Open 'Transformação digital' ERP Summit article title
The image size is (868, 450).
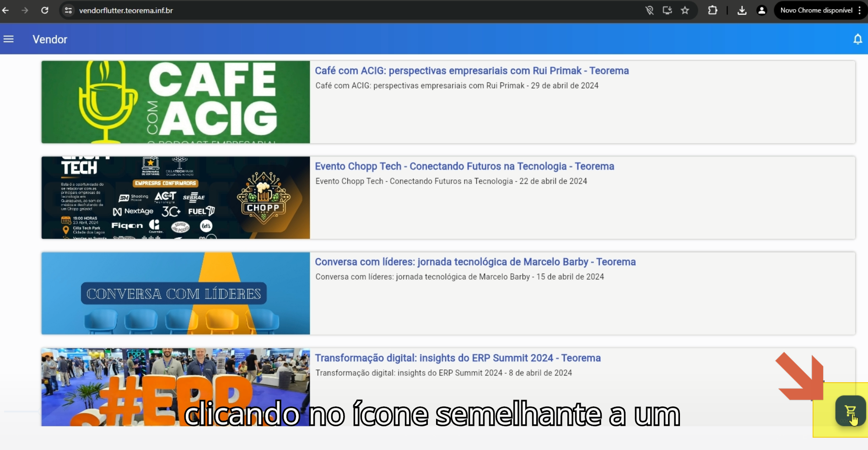click(x=458, y=358)
